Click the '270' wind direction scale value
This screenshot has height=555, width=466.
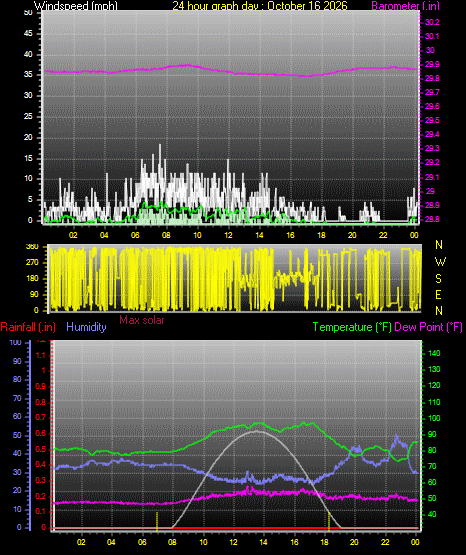coord(33,263)
